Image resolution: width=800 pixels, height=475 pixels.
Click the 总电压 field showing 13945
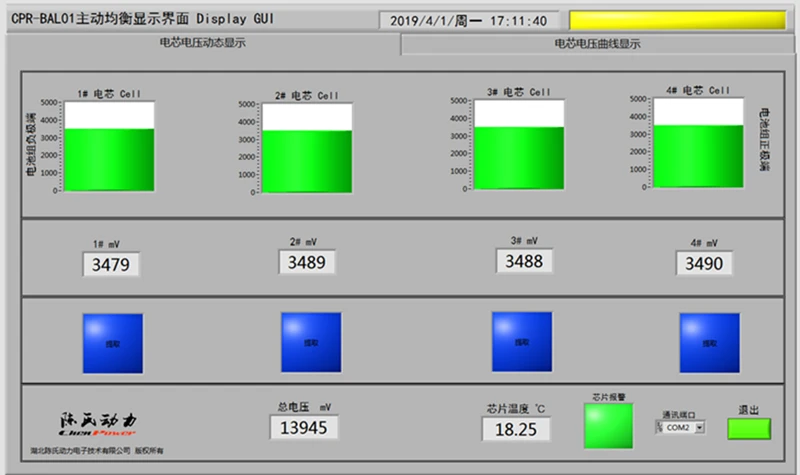[x=304, y=428]
